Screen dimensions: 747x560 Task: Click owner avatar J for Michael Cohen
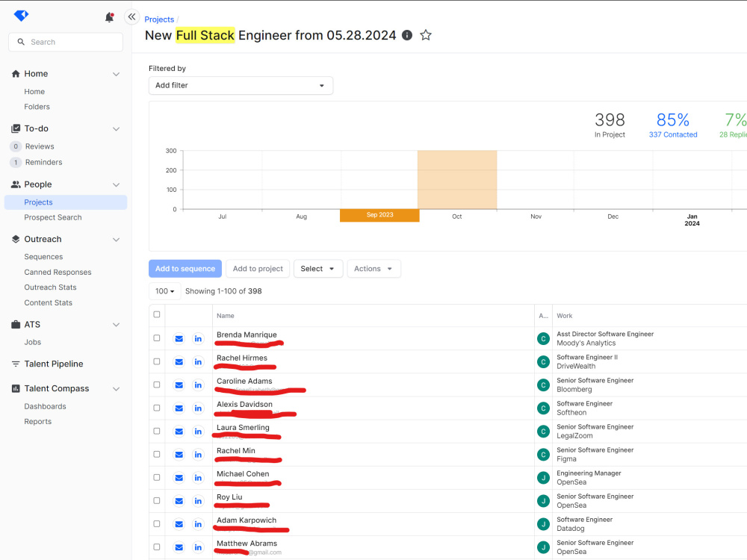(x=543, y=478)
